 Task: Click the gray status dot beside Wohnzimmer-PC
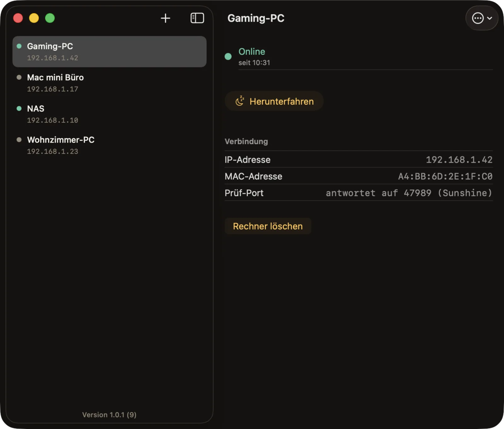pos(19,139)
